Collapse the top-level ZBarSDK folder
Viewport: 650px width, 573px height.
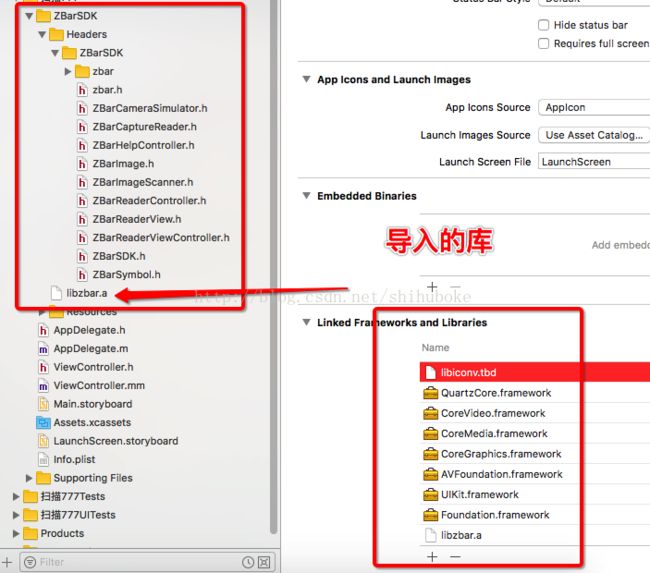[29, 16]
